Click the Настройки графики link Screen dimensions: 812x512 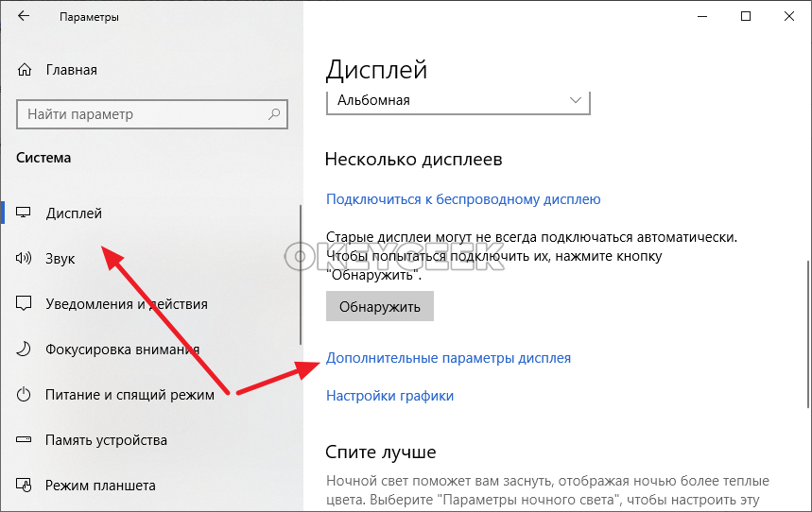pos(389,396)
